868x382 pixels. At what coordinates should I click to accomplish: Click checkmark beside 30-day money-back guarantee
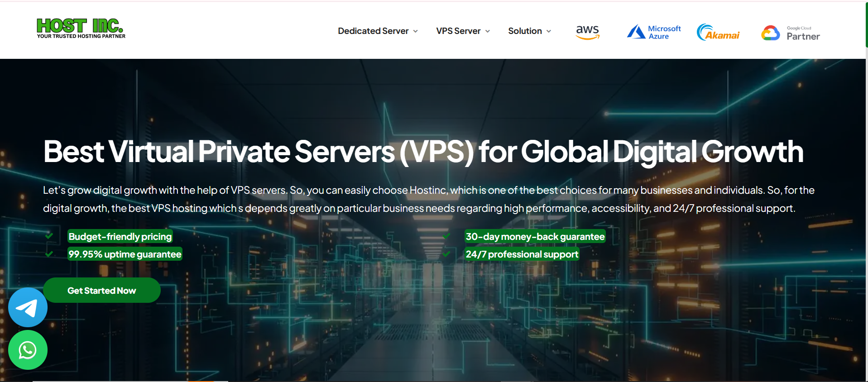[446, 236]
